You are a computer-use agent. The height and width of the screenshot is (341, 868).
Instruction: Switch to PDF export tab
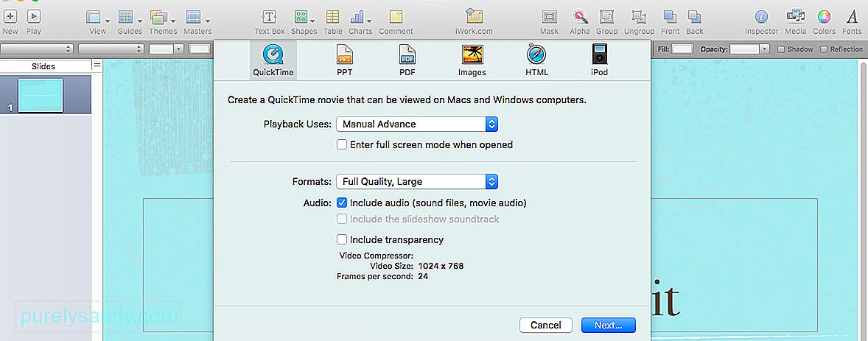tap(407, 60)
